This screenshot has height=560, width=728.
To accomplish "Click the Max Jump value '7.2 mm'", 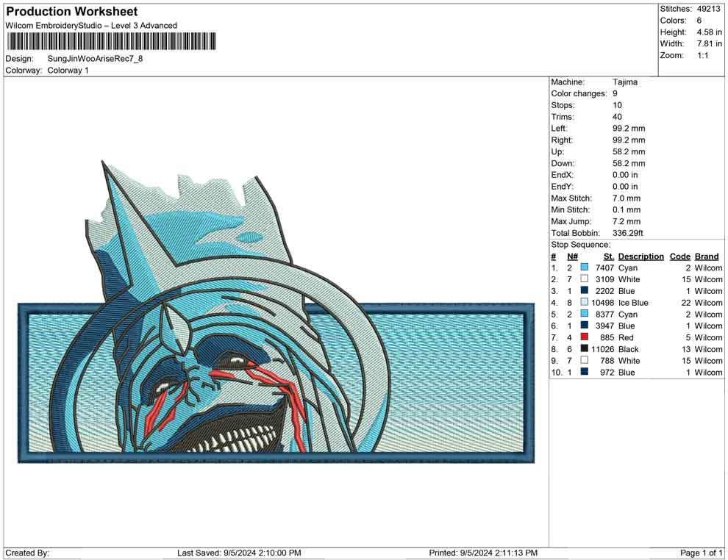I will pyautogui.click(x=627, y=221).
